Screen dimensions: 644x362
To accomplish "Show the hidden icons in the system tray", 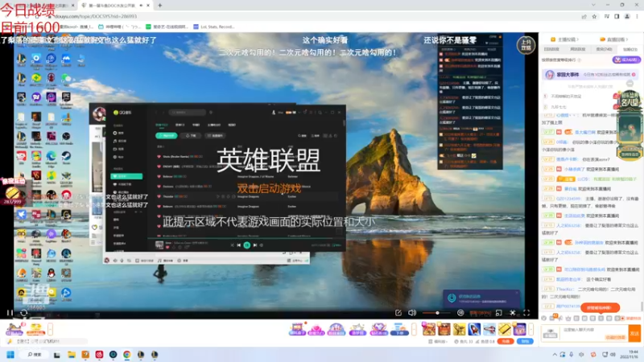I will tap(555, 354).
